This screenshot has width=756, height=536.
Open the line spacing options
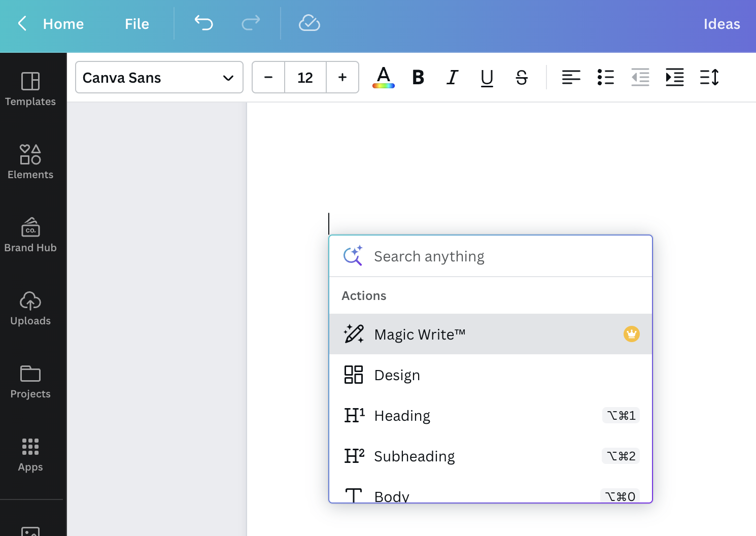pos(709,78)
